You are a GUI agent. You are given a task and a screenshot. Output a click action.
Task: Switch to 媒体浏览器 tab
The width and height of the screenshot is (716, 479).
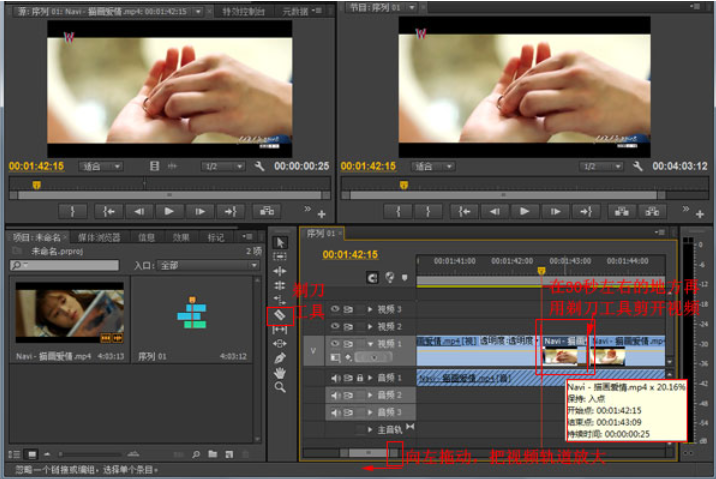(x=99, y=237)
